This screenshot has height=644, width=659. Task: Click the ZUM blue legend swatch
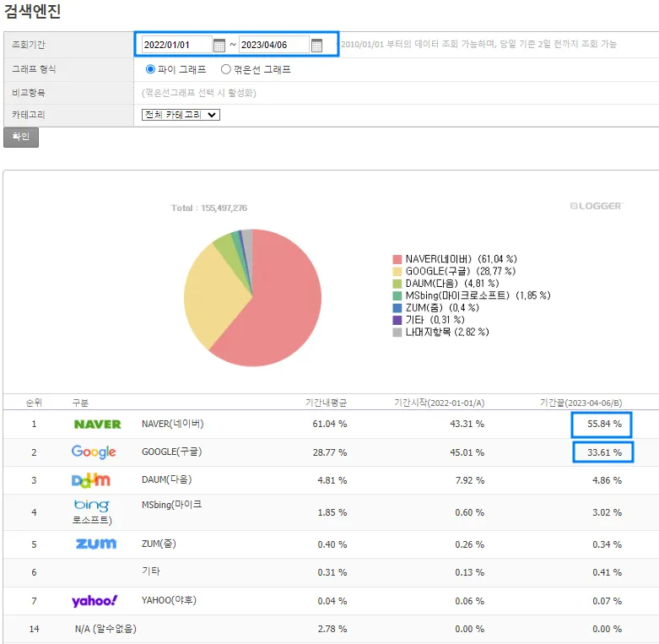coord(397,308)
